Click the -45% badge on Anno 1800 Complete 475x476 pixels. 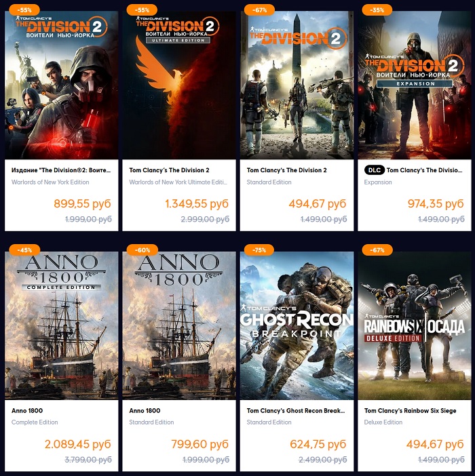24,250
